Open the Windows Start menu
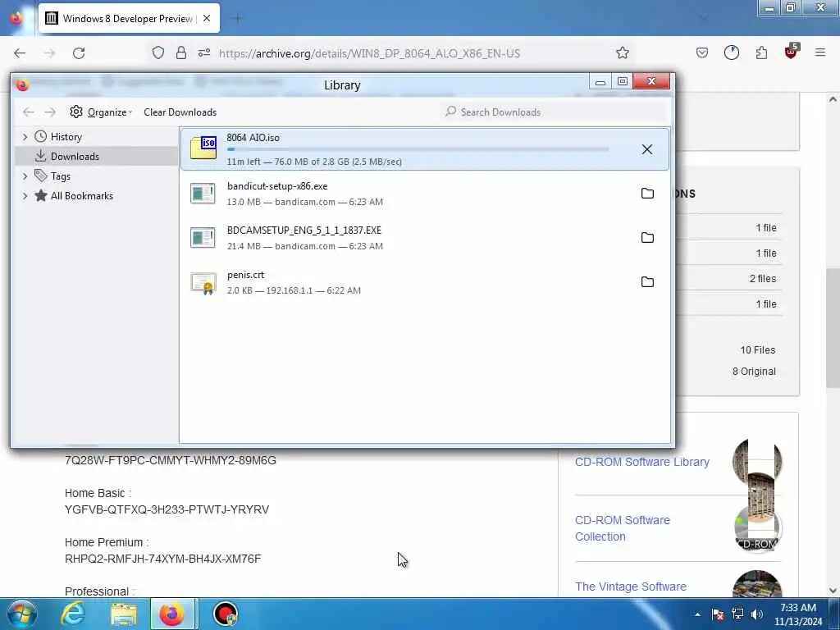 point(22,614)
